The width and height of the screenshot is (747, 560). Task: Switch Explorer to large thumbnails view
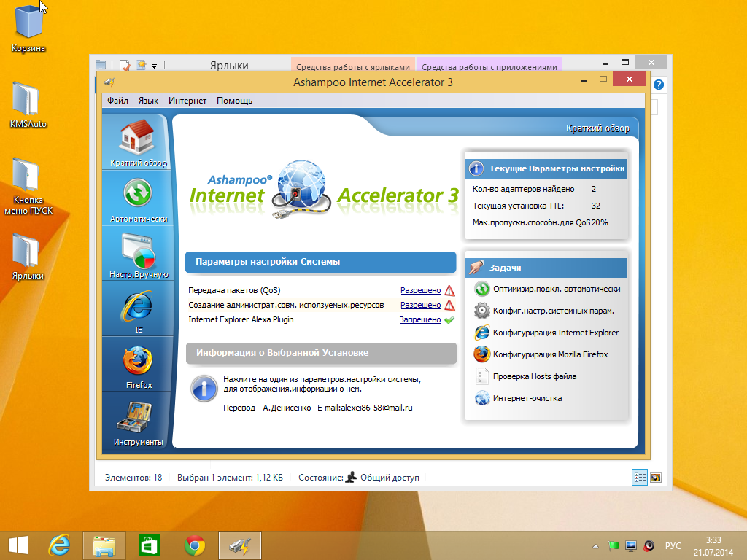656,477
